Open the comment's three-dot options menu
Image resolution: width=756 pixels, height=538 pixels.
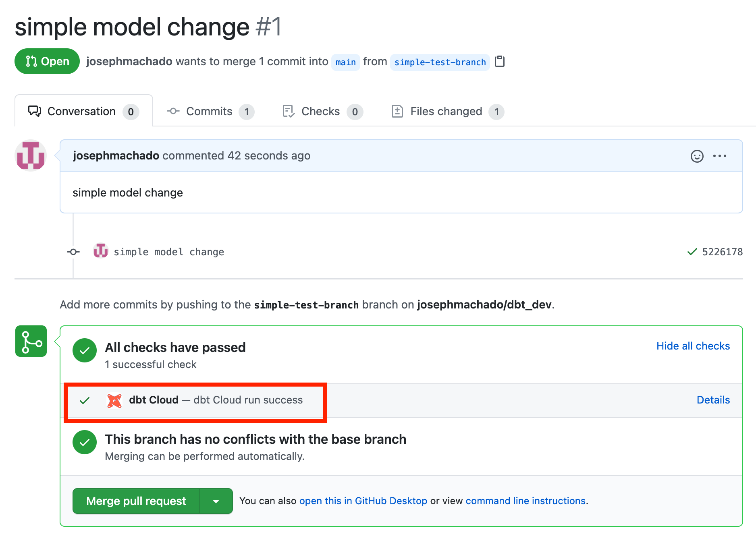click(x=720, y=156)
